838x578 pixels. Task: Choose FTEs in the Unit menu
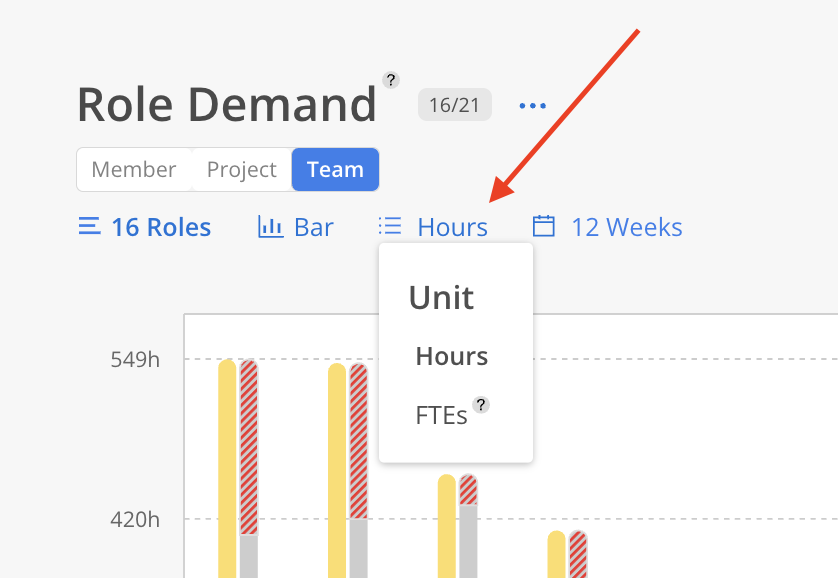coord(441,416)
